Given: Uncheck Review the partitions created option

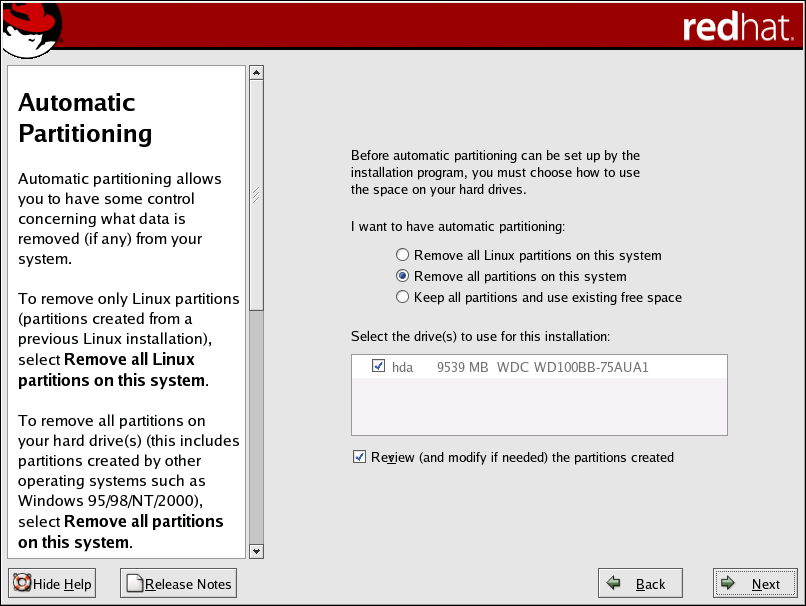Looking at the screenshot, I should (x=359, y=457).
